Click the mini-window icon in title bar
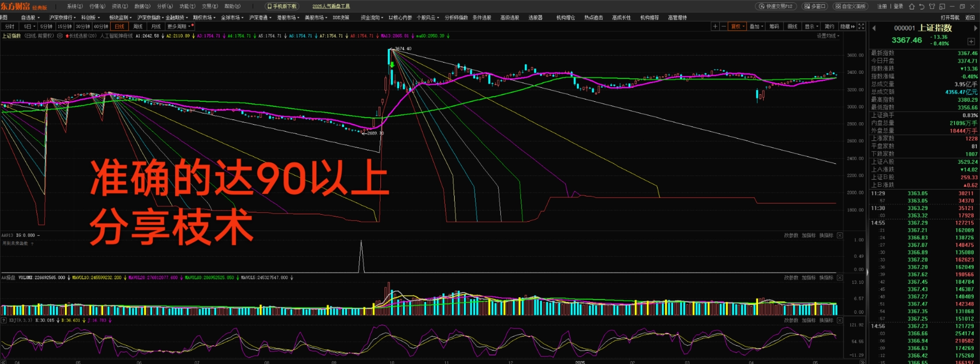This screenshot has width=980, height=364. (x=942, y=6)
